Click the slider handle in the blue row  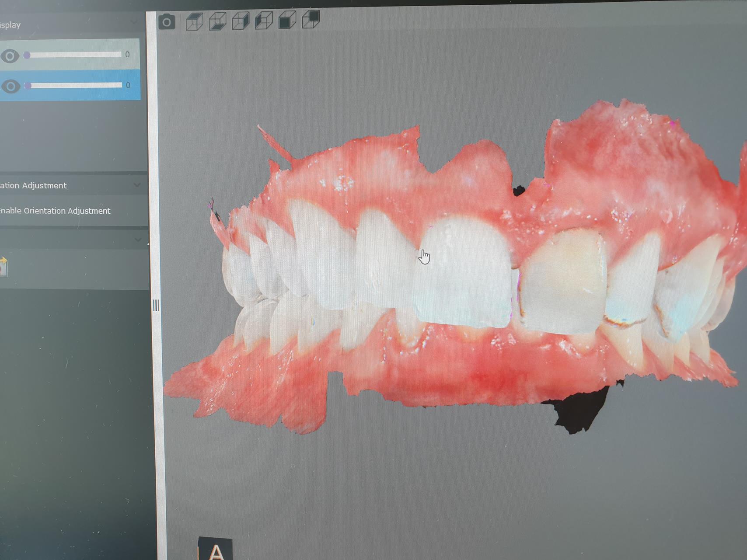click(x=28, y=85)
